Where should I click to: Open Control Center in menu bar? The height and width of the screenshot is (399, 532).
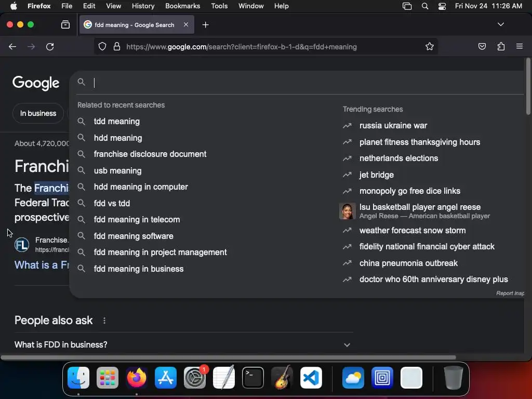(x=442, y=6)
